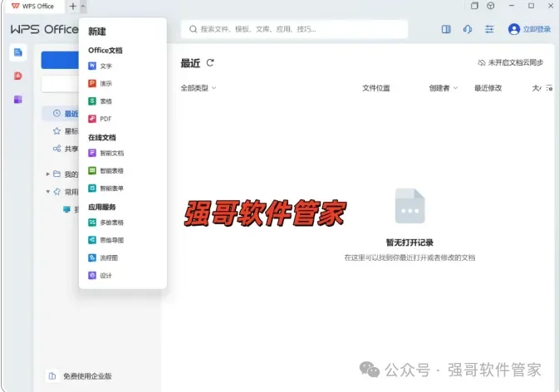Click 免费使用企业版 link

(x=80, y=376)
